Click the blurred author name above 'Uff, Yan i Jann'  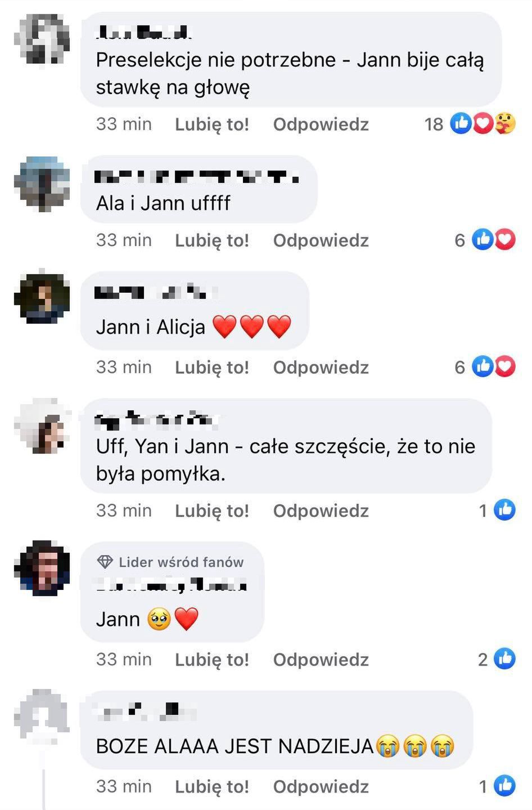156,419
